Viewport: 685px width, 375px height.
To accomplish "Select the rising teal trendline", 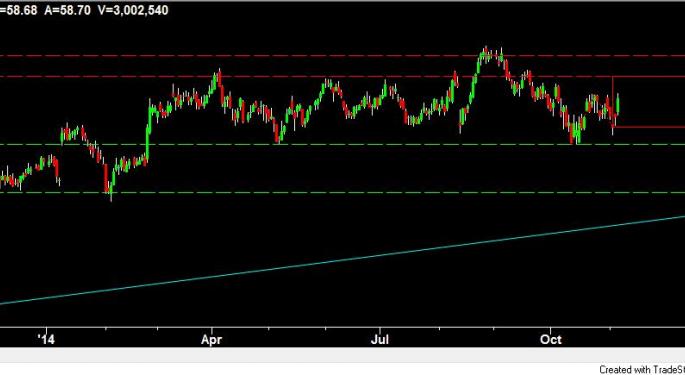I will 342,260.
